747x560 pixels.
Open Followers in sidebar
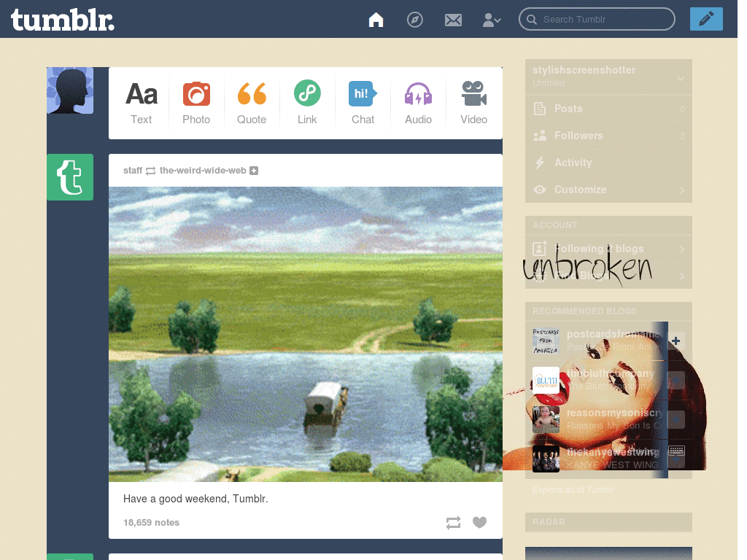tap(608, 136)
